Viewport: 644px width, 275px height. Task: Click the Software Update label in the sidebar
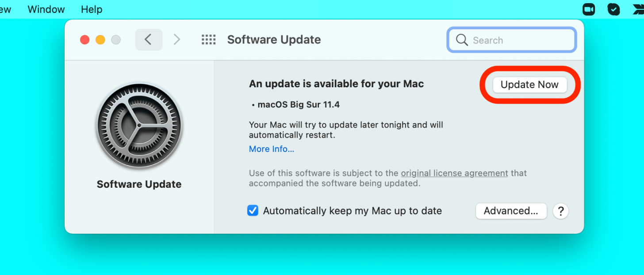tap(139, 184)
